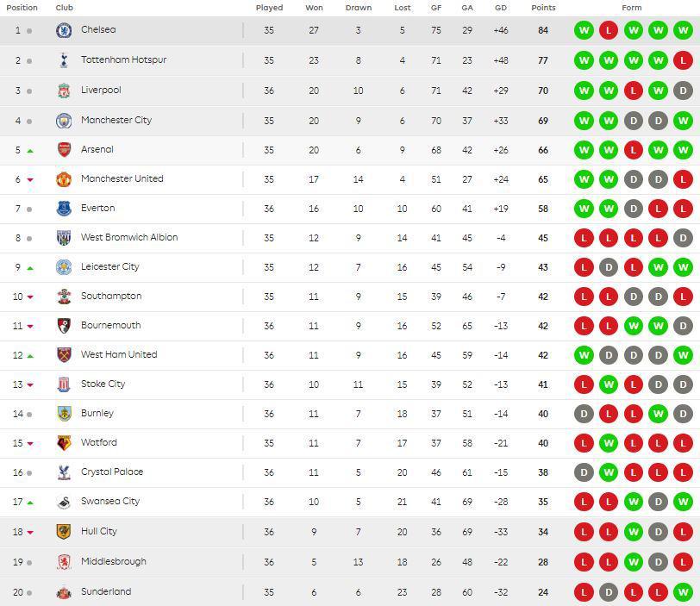The image size is (700, 606).
Task: Click Sunderland's green W form badge
Action: 683,592
